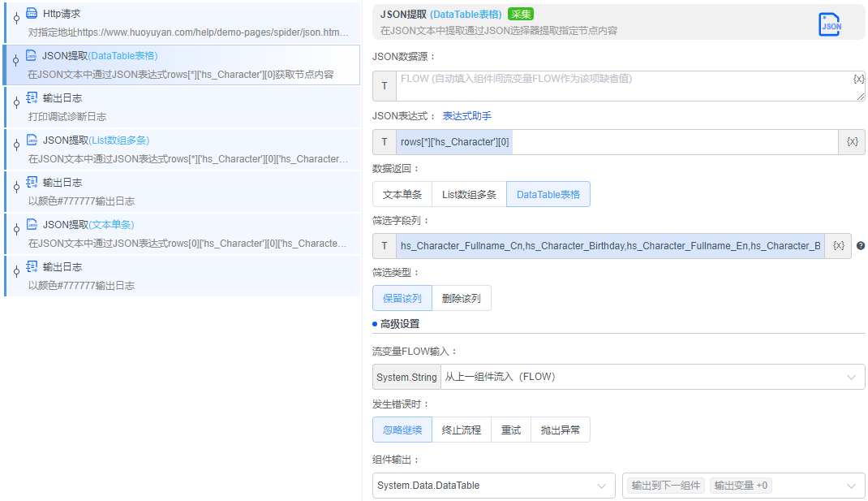Image resolution: width=868 pixels, height=501 pixels.
Task: Select 删除该列 filter type
Action: [x=462, y=298]
